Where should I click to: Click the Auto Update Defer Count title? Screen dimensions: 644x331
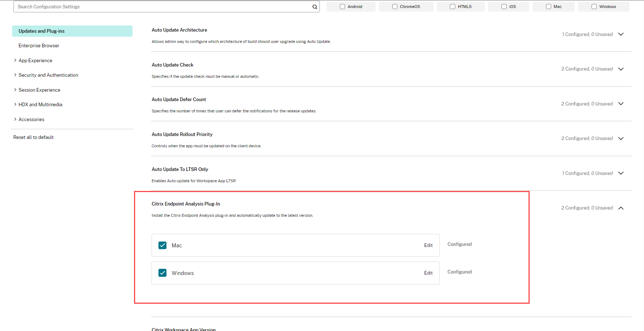click(179, 100)
